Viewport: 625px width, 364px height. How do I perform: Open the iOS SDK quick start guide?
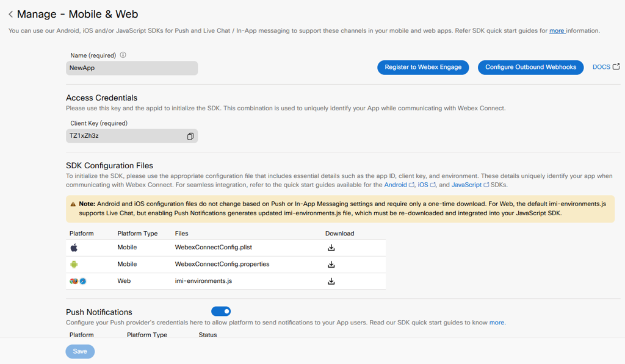(x=422, y=184)
